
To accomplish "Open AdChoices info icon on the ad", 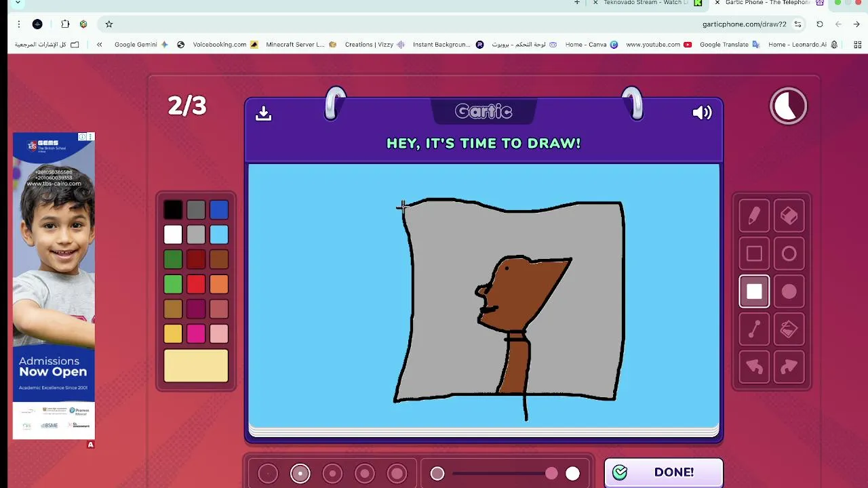I will (x=82, y=137).
